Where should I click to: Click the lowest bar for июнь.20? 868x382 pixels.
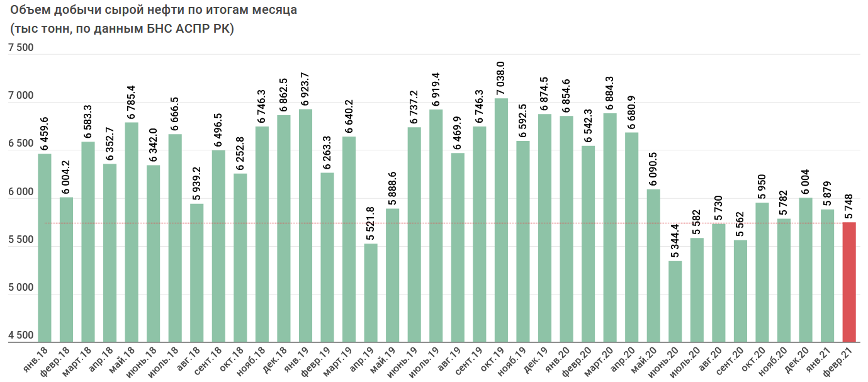675,301
